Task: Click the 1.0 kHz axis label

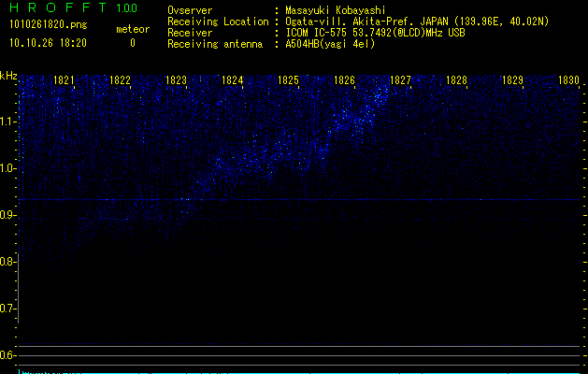Action: [x=8, y=168]
